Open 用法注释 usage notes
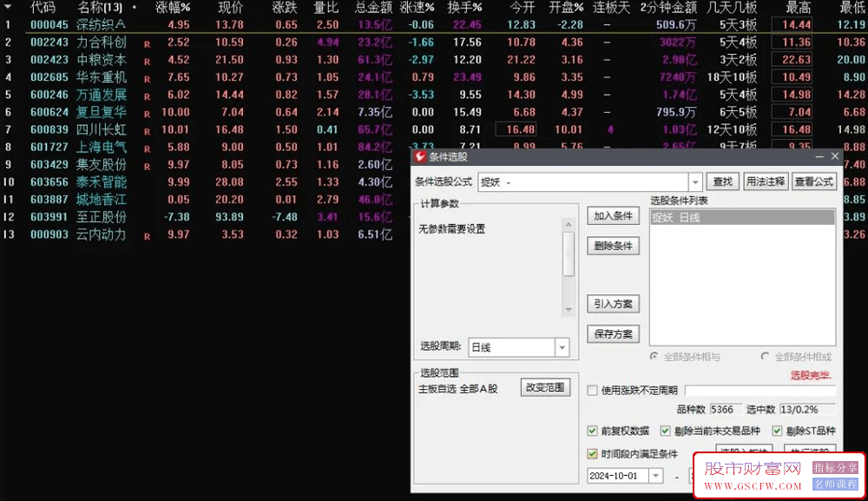This screenshot has height=501, width=868. [765, 181]
